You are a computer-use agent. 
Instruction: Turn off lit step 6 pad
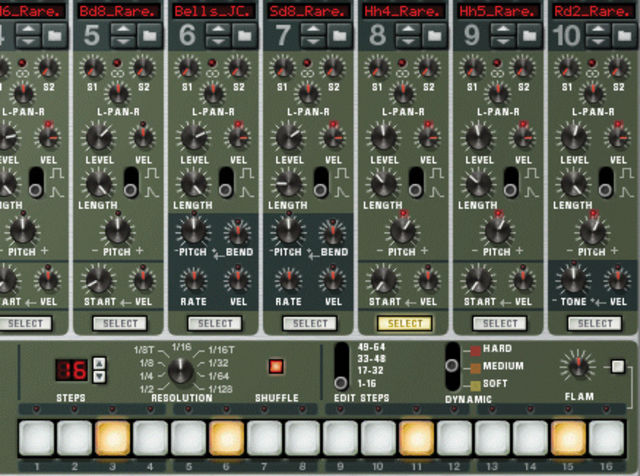227,438
